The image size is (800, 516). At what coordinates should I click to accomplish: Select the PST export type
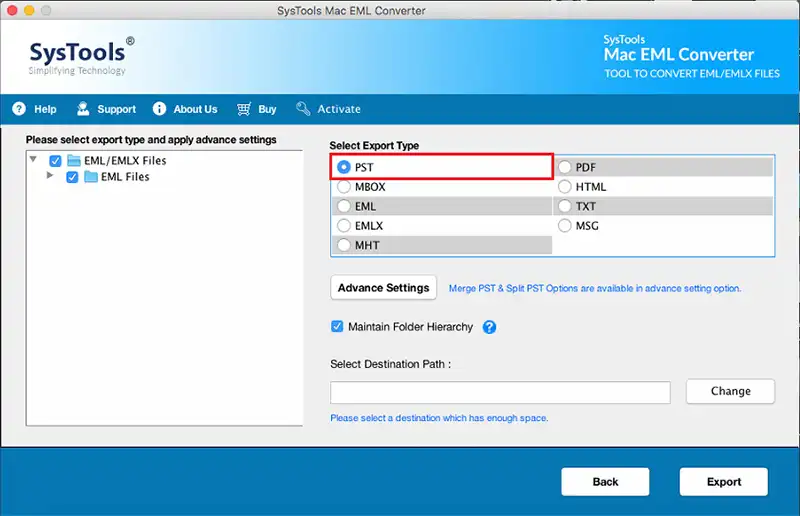344,167
